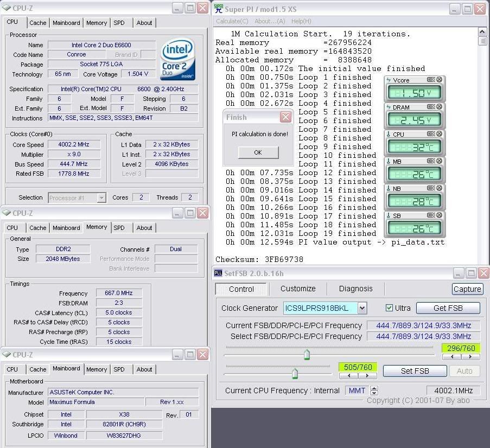Viewport: 490px width, 448px height.
Task: Click the Super PI title bar icon
Action: point(219,9)
